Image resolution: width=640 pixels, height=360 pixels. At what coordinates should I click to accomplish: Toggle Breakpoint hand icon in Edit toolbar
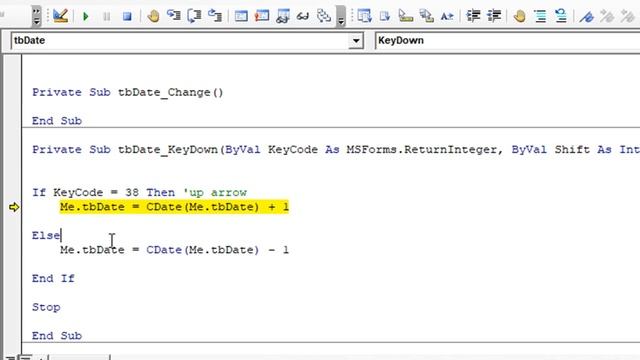click(520, 16)
